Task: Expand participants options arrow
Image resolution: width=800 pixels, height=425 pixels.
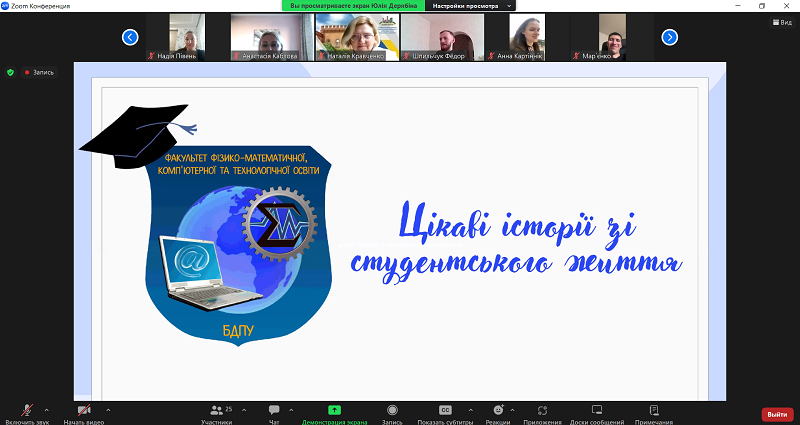Action: click(244, 410)
